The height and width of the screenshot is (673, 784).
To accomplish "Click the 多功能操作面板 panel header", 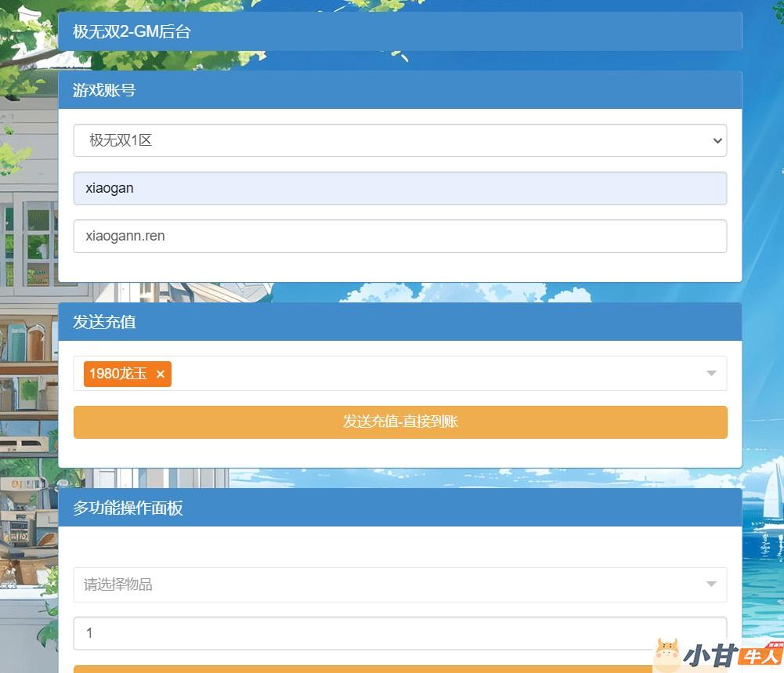I will pyautogui.click(x=399, y=508).
